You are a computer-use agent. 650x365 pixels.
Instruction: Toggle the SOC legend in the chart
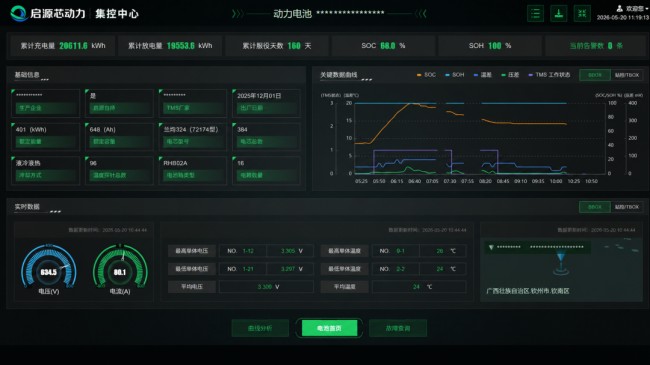(x=426, y=75)
